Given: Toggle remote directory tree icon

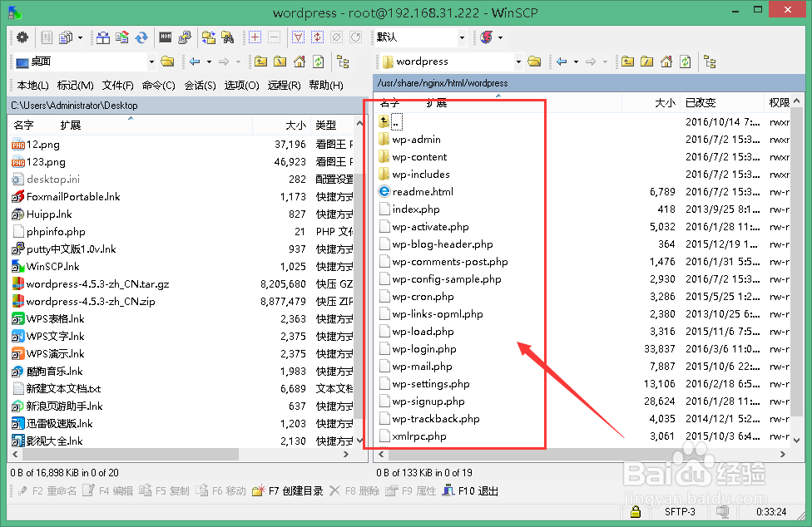Looking at the screenshot, I should 710,62.
